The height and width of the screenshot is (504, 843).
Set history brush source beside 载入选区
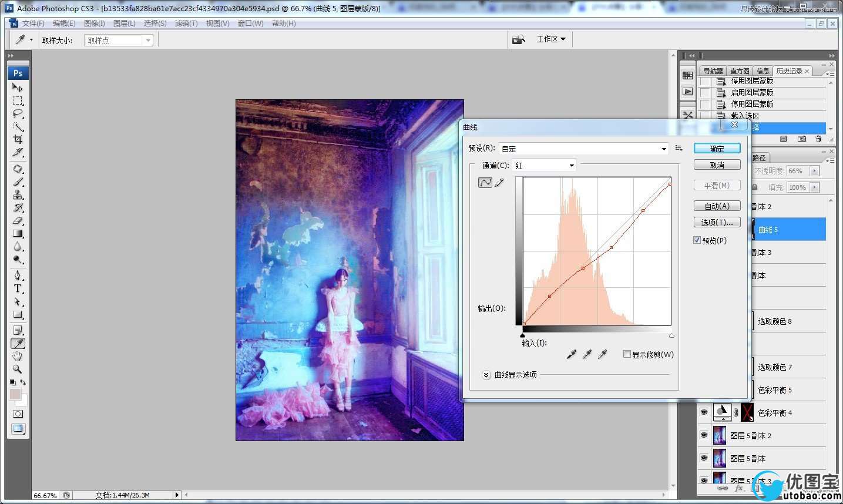pyautogui.click(x=705, y=115)
